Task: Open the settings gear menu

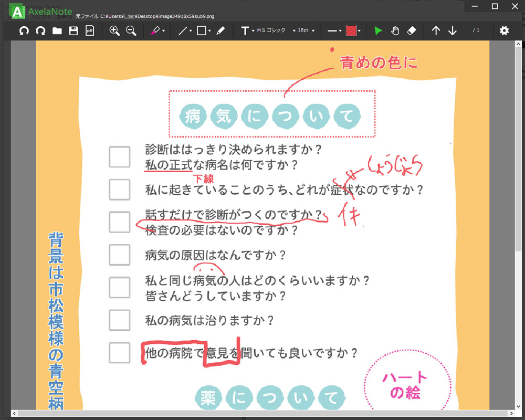Action: (504, 30)
